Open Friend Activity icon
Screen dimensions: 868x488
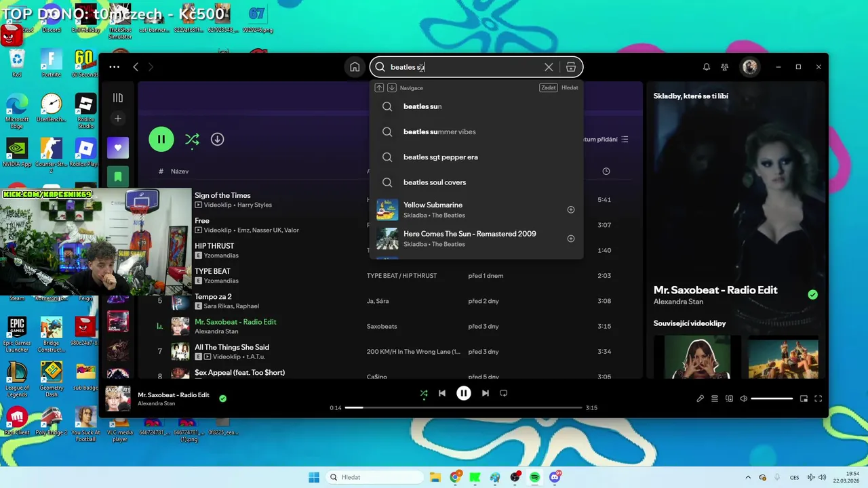(725, 67)
